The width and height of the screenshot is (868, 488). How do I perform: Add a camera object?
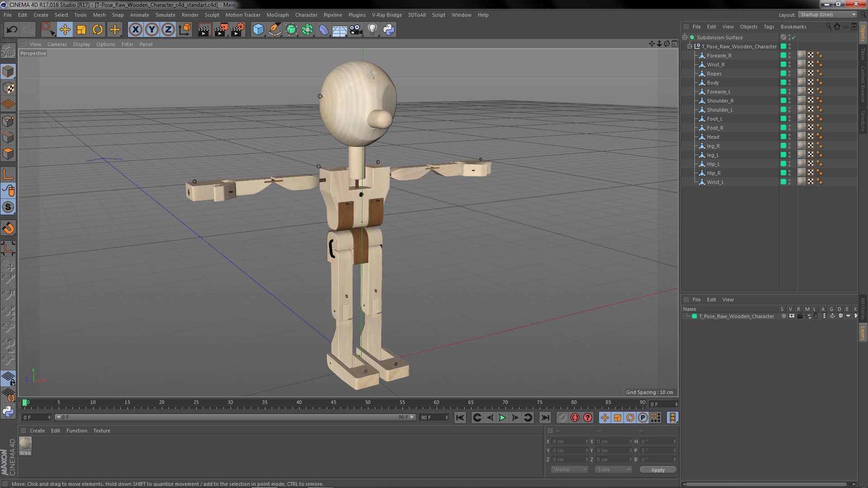coord(356,30)
